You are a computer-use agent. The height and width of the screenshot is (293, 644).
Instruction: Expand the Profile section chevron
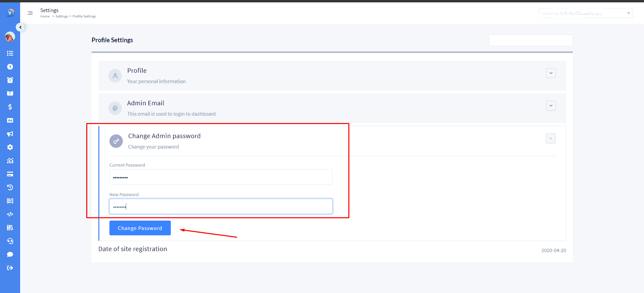(551, 73)
